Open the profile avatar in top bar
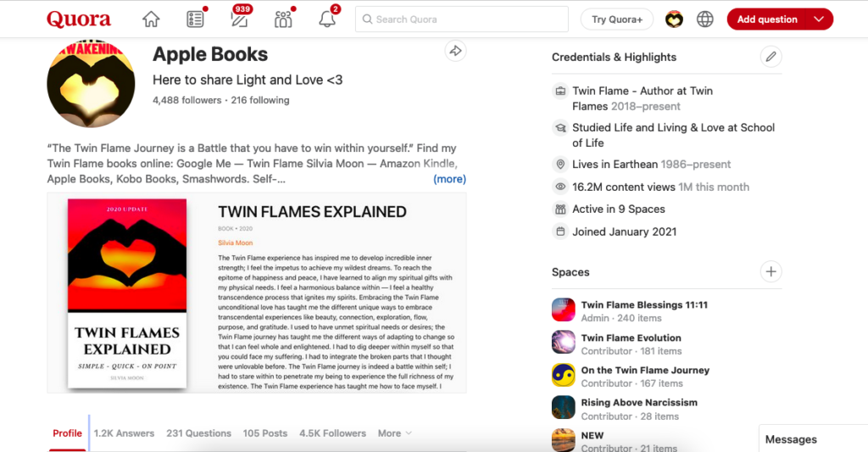This screenshot has width=868, height=452. (x=674, y=20)
